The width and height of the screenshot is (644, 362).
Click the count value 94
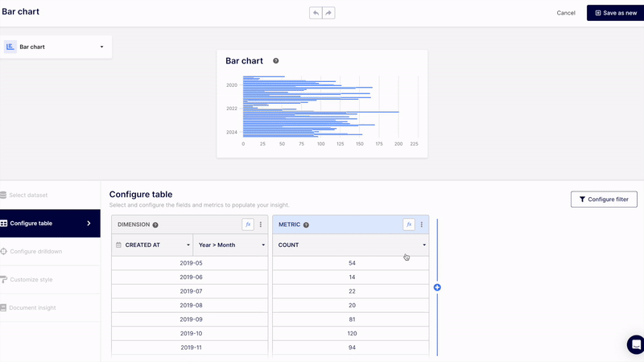(352, 348)
